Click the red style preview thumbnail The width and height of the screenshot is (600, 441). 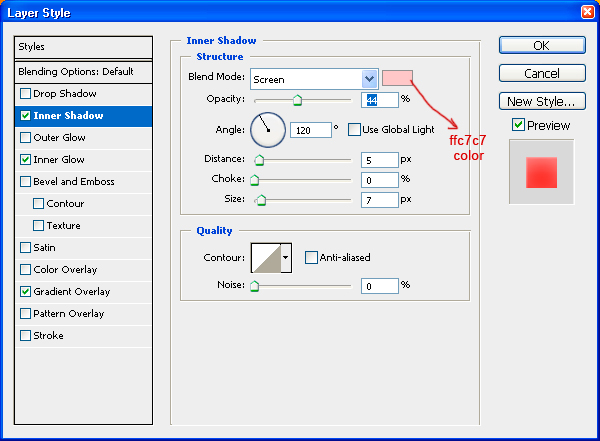(x=541, y=172)
